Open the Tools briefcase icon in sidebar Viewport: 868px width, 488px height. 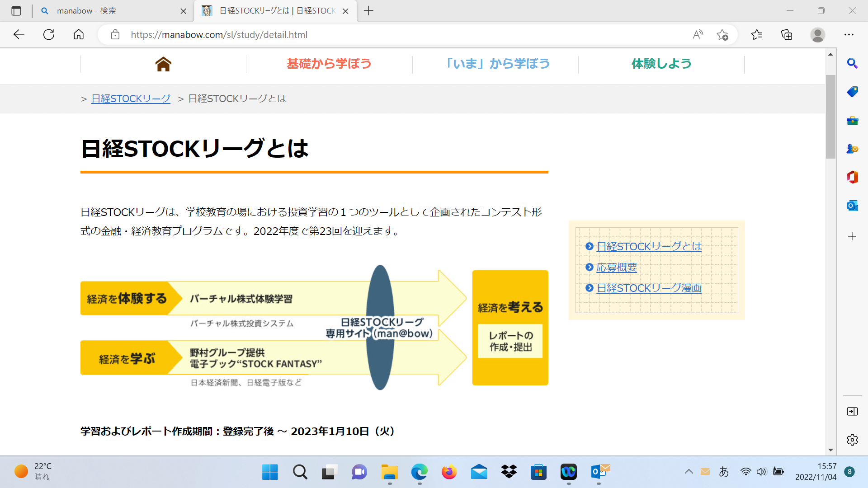pyautogui.click(x=852, y=120)
